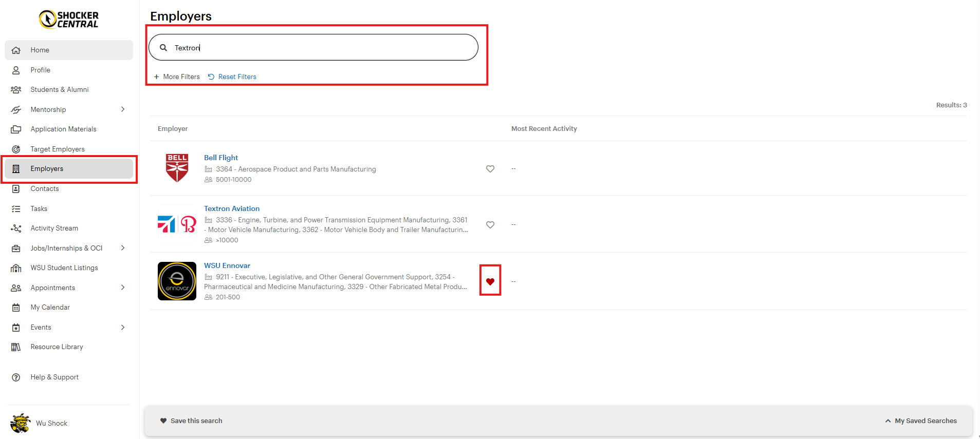Expand the Jobs/Internships & OCI chevron
Viewport: 980px width, 439px height.
[x=123, y=248]
